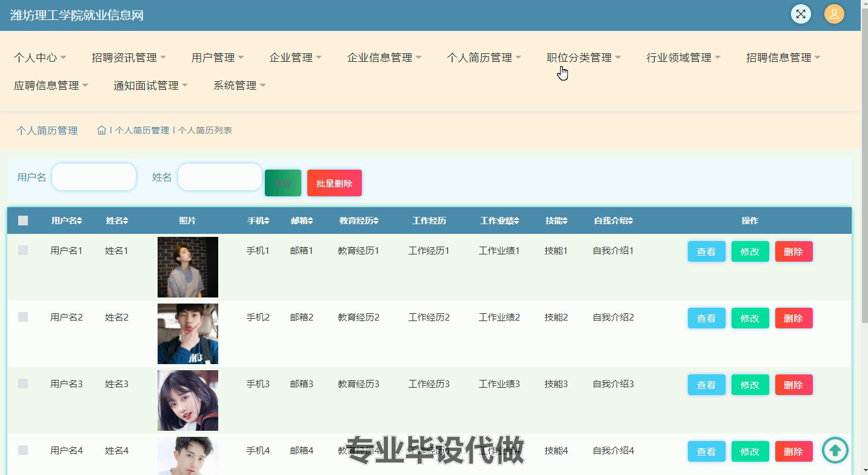Click the home icon in breadcrumb
Viewport: 868px width, 475px height.
pos(102,130)
